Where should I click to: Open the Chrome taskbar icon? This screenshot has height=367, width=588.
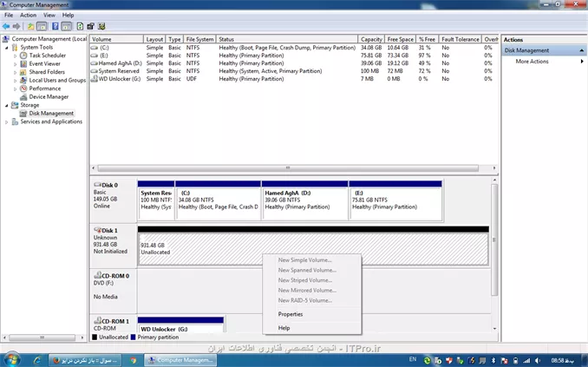click(134, 360)
